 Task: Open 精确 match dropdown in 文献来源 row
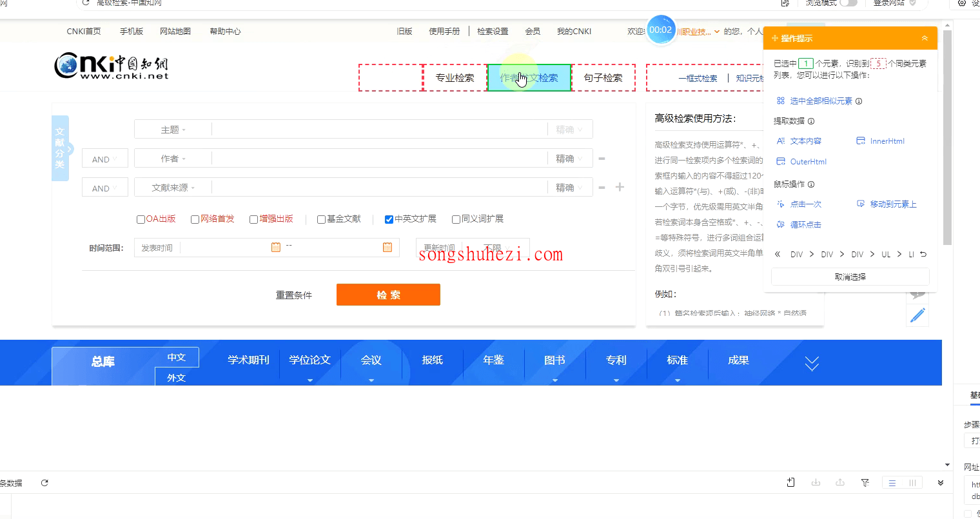pos(569,188)
